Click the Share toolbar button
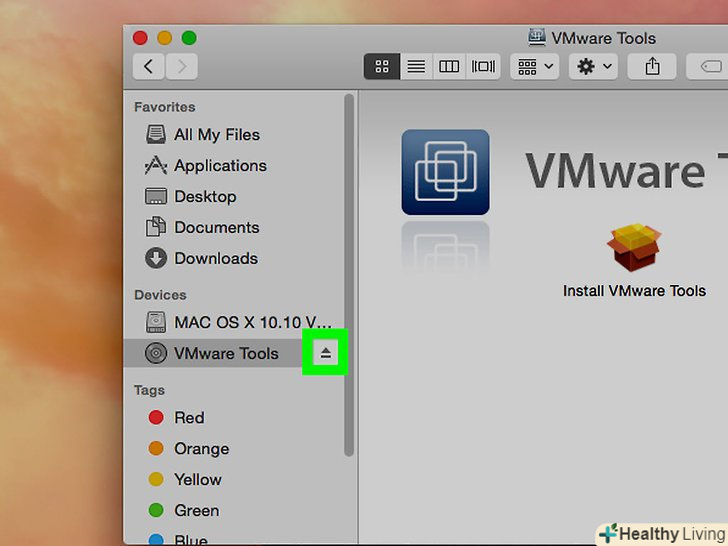Viewport: 728px width, 546px height. click(x=652, y=66)
